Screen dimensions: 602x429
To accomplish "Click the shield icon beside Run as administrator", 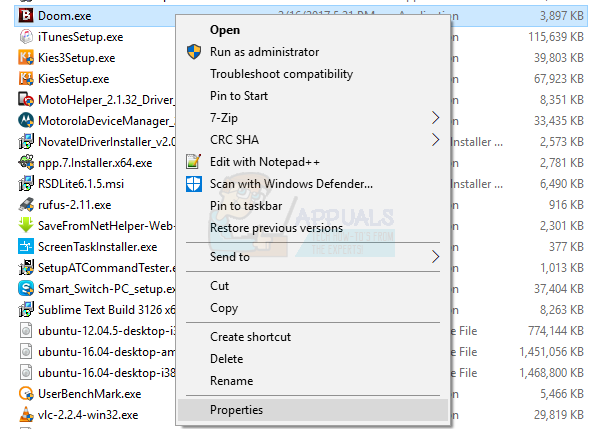I will [194, 52].
